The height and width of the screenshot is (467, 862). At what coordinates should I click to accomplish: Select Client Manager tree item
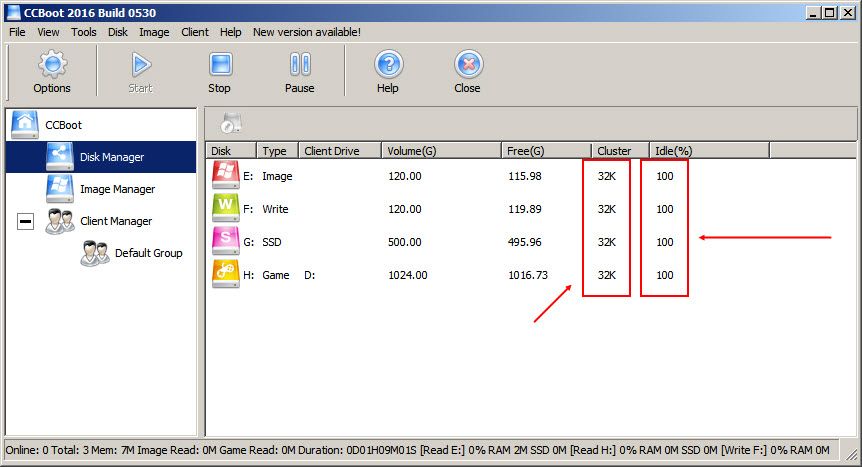[115, 221]
